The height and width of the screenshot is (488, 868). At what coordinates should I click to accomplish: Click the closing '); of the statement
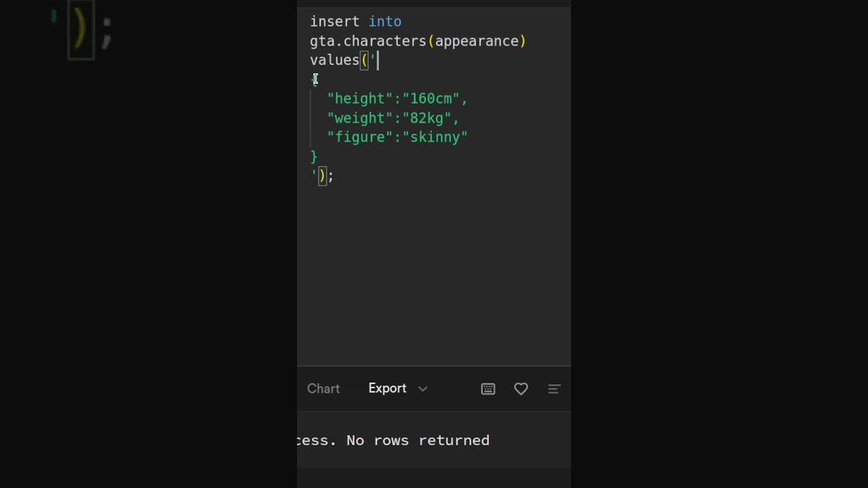tap(323, 176)
